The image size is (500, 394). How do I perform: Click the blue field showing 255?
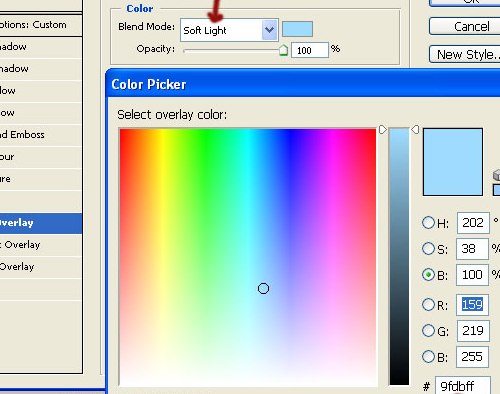click(472, 357)
